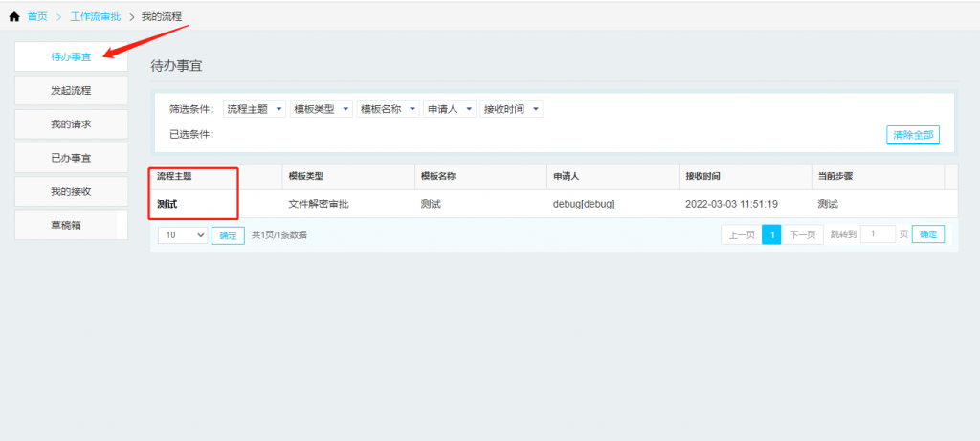Go to 首页 breadcrumb link
The height and width of the screenshot is (441, 980).
37,17
